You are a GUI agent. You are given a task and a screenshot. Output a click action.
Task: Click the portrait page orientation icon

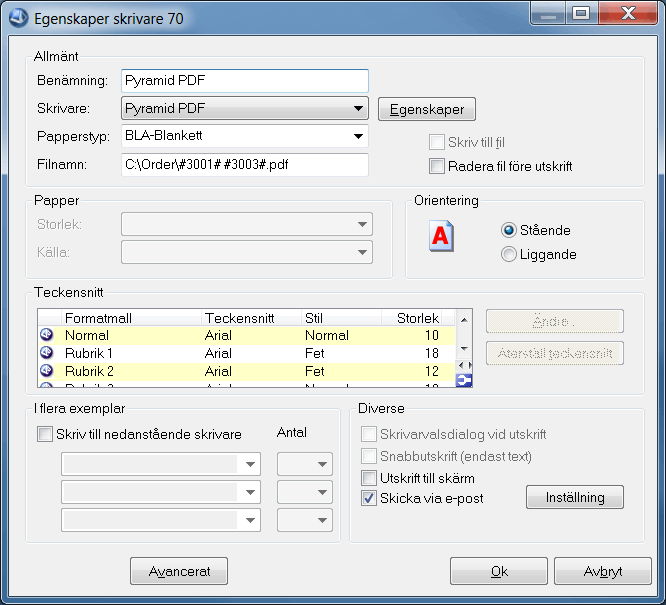[441, 236]
